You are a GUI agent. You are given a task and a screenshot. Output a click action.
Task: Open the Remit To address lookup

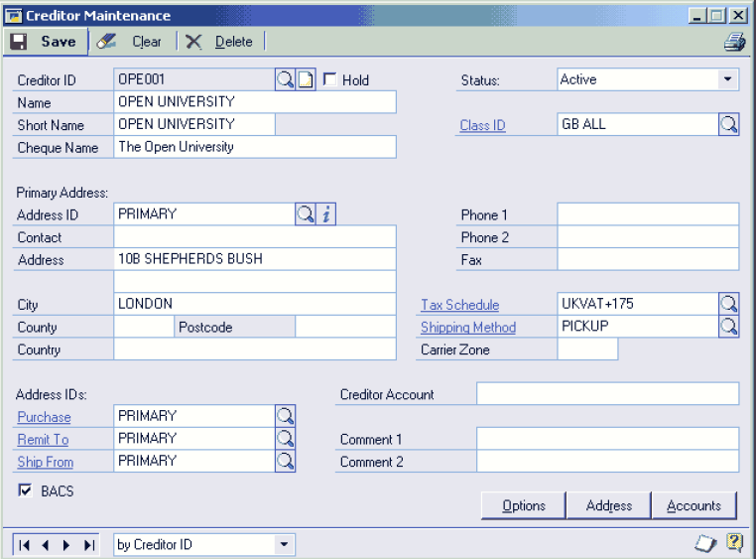pyautogui.click(x=285, y=438)
